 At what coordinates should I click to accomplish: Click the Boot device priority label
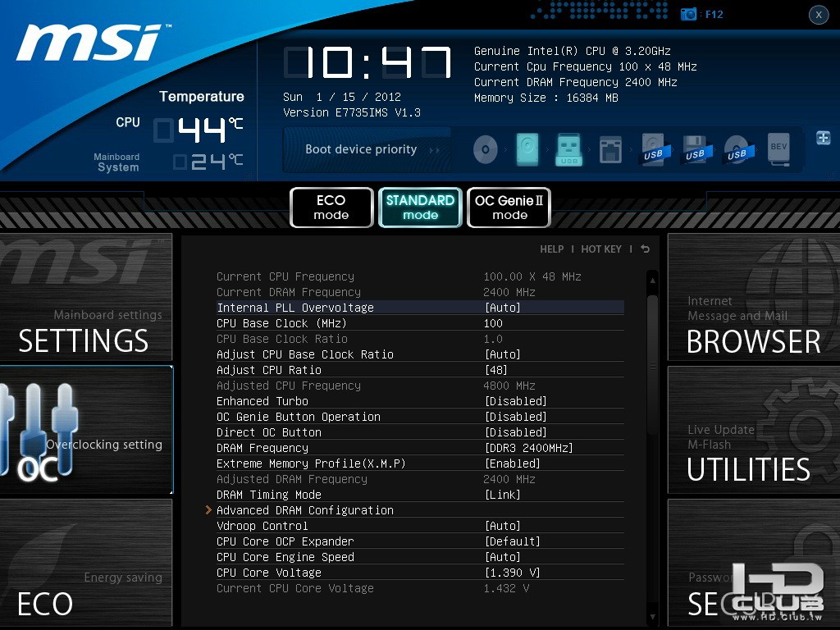click(x=361, y=149)
